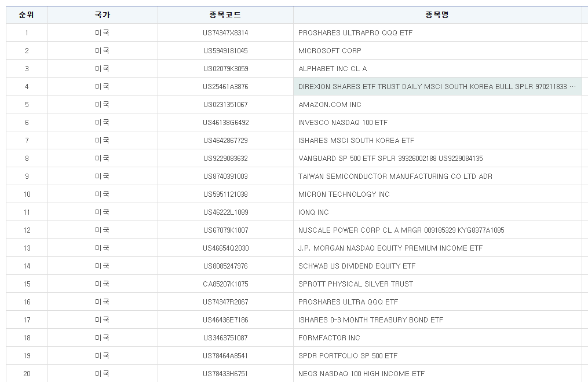Click stock code US9229083632
This screenshot has height=382, width=588.
tap(225, 159)
